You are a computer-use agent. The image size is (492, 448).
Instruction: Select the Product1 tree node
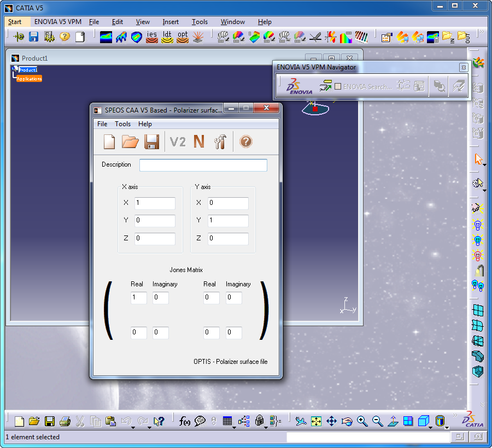28,69
